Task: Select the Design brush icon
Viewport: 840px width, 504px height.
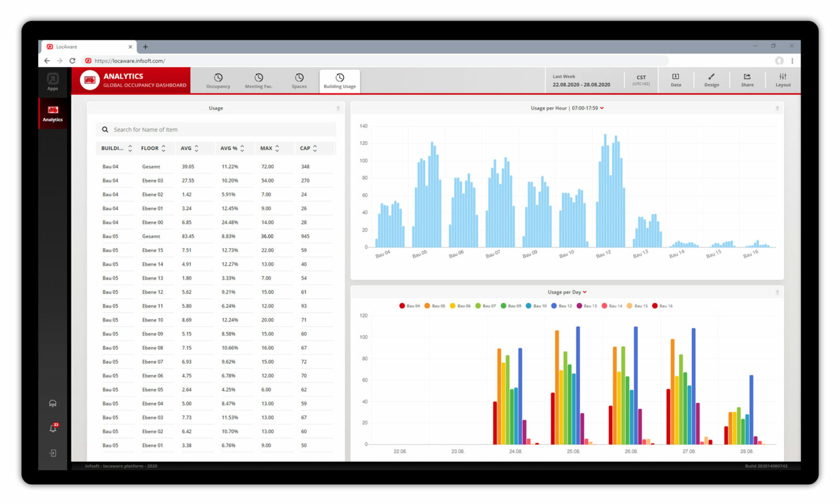Action: tap(711, 80)
